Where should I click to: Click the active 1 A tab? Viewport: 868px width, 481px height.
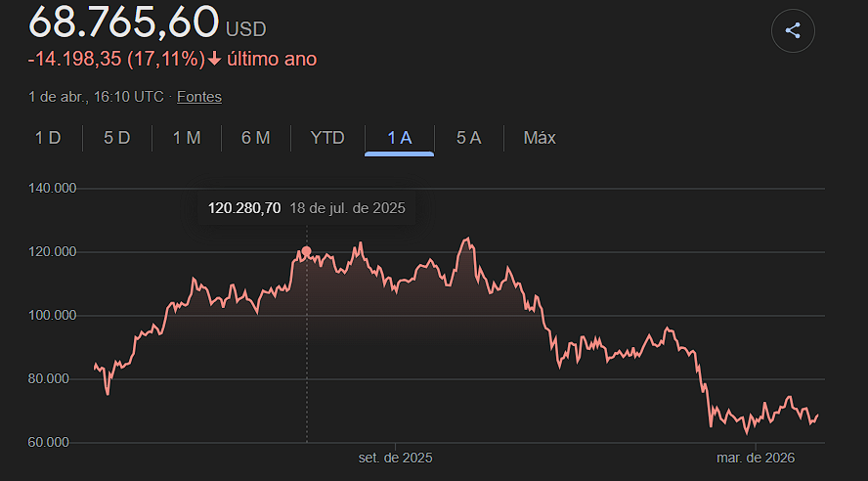[400, 138]
